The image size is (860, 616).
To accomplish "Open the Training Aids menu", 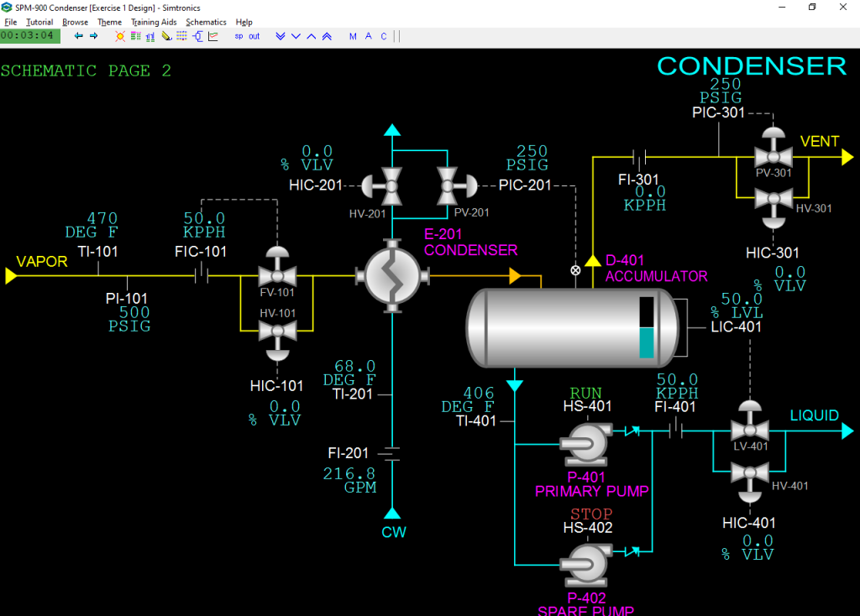I will click(154, 22).
